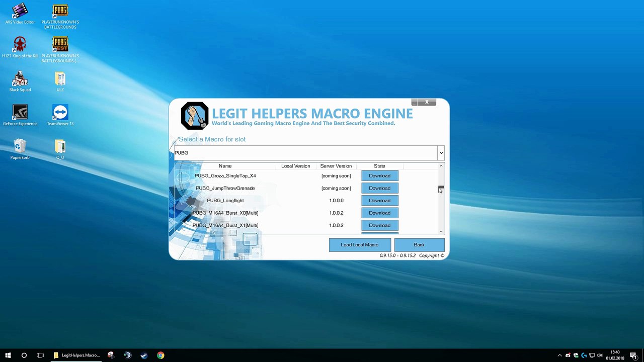Click the macro list scrollbar thumb
This screenshot has height=362, width=644.
tap(441, 188)
